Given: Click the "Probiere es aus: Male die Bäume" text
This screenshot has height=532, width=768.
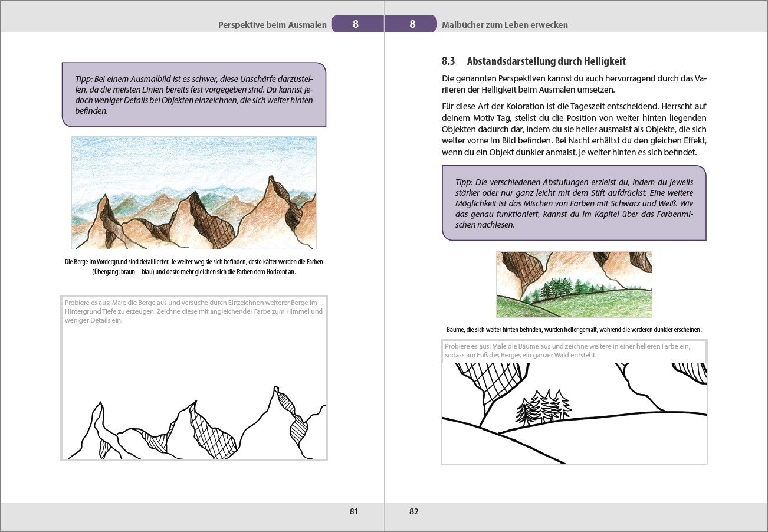Looking at the screenshot, I should tap(566, 351).
